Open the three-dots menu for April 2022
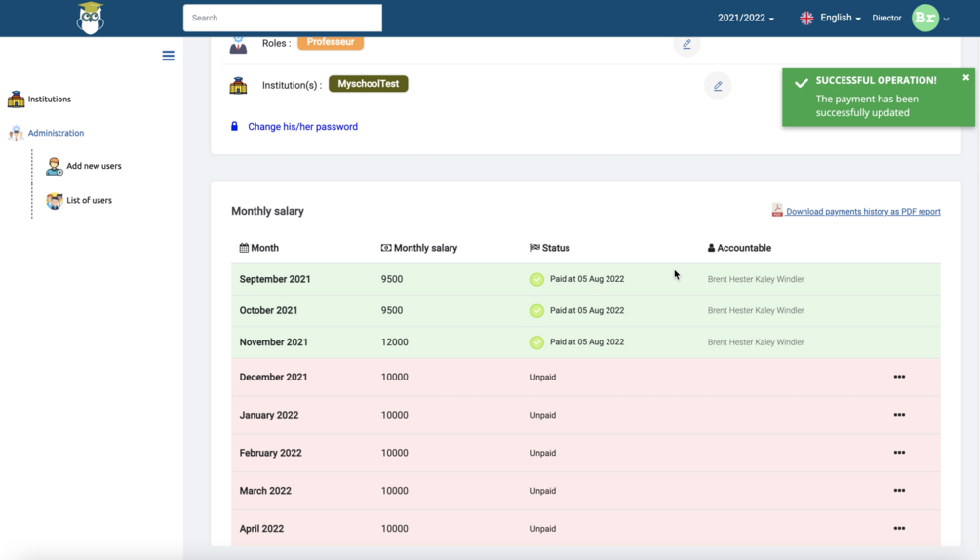980x560 pixels. point(899,528)
